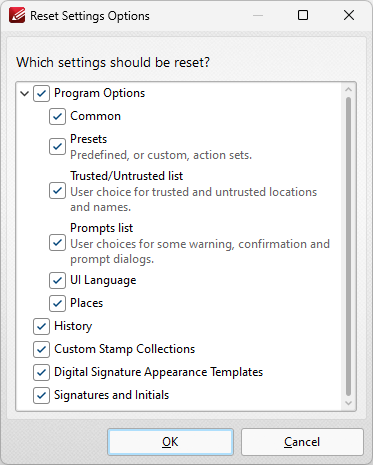Select the Presets label
The image size is (373, 465).
pyautogui.click(x=89, y=139)
